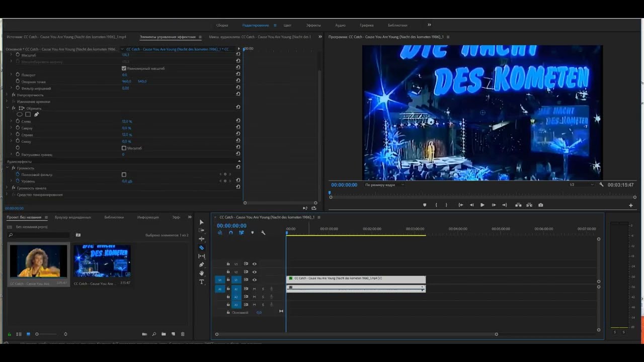
Task: Pick the Crop effect free-draw bezier pen
Action: 36,115
